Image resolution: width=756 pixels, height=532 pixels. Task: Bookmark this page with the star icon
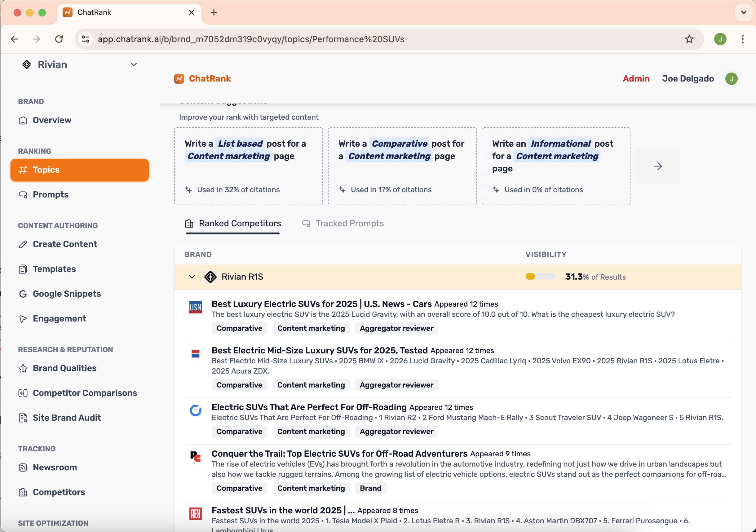(x=689, y=39)
